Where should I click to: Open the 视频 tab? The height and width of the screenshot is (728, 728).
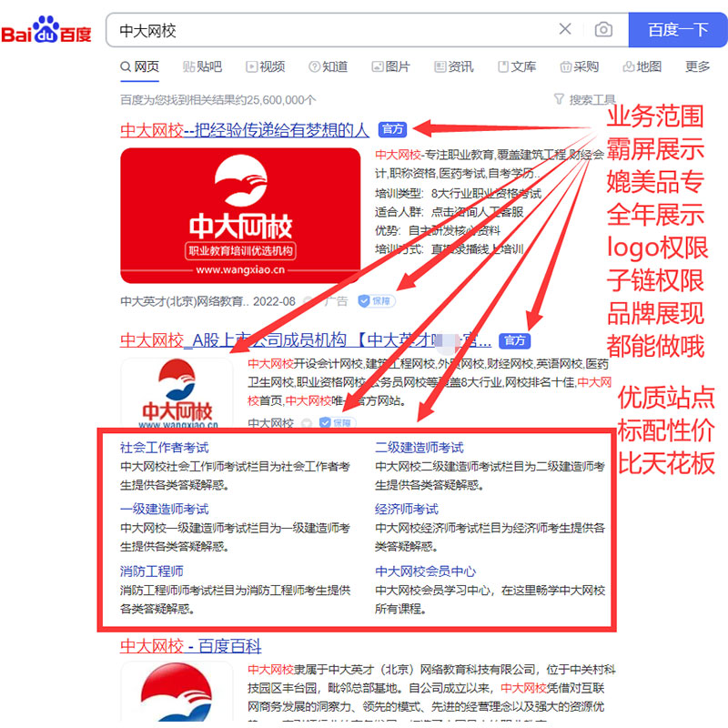[x=265, y=66]
